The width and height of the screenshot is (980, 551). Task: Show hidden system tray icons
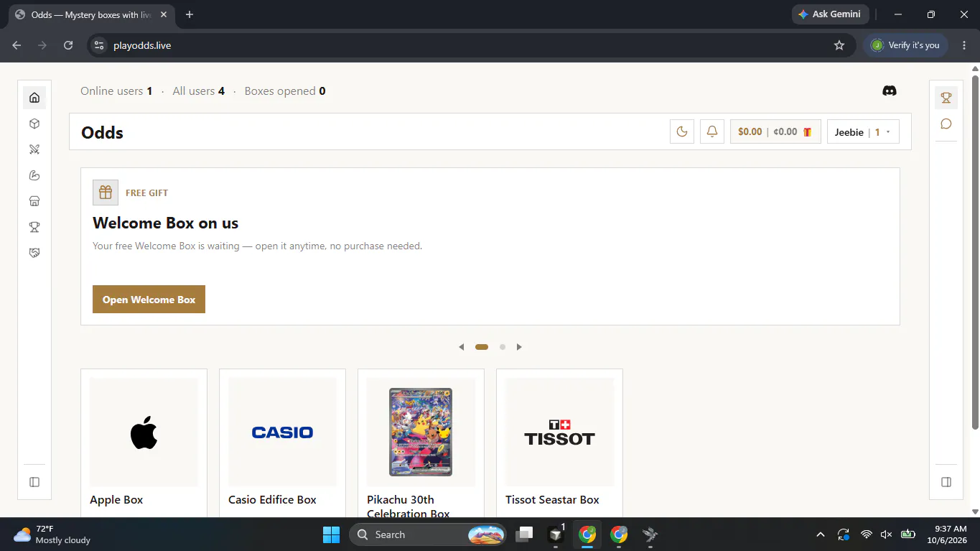coord(821,534)
